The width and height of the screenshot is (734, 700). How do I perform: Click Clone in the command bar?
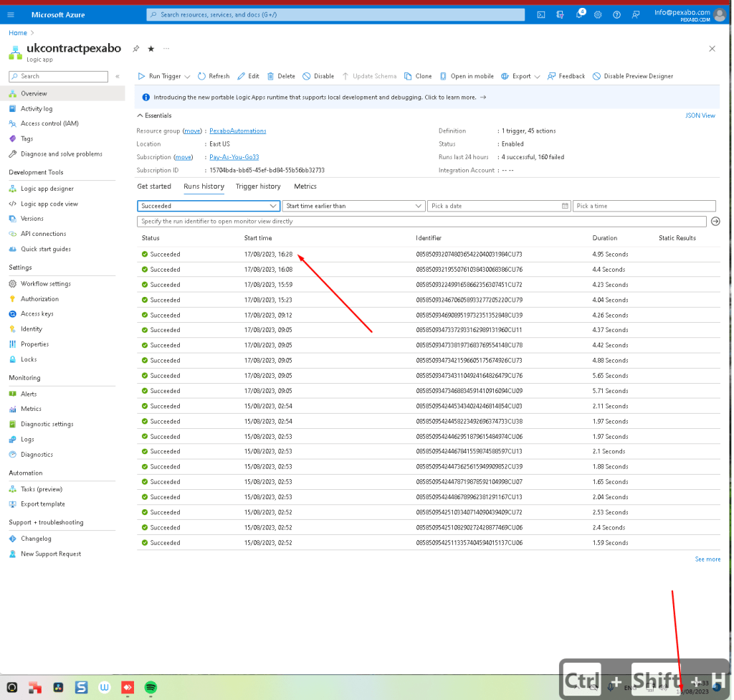[x=418, y=76]
